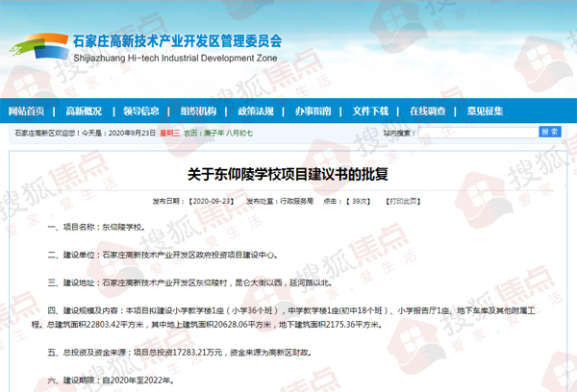The height and width of the screenshot is (392, 577).
Task: Open 办事指南 navigation item
Action: pyautogui.click(x=314, y=111)
